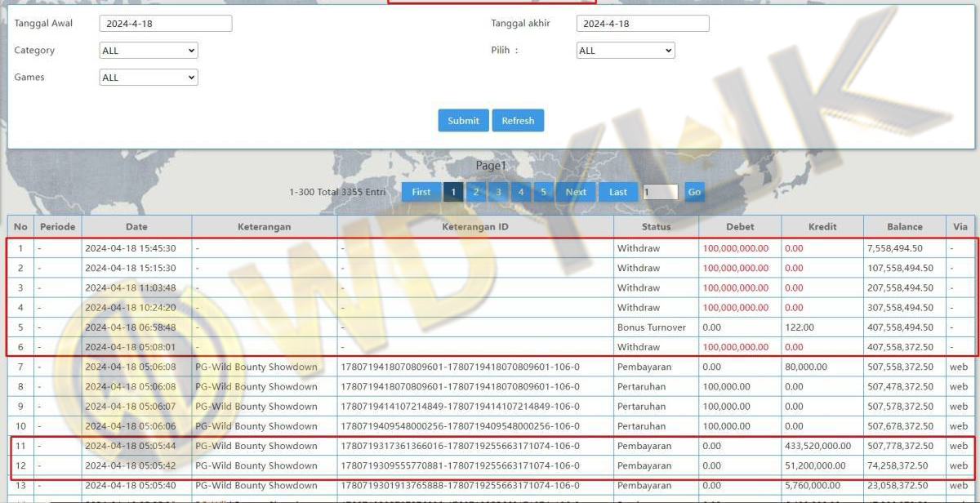
Task: Click ID starting 1780719414107214849
Action: pyautogui.click(x=460, y=406)
